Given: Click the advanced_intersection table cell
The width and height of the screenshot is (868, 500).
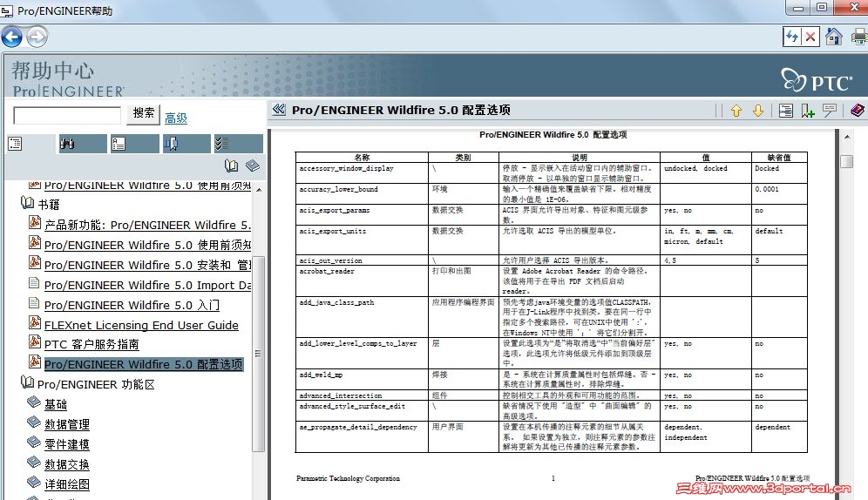Looking at the screenshot, I should tap(362, 395).
